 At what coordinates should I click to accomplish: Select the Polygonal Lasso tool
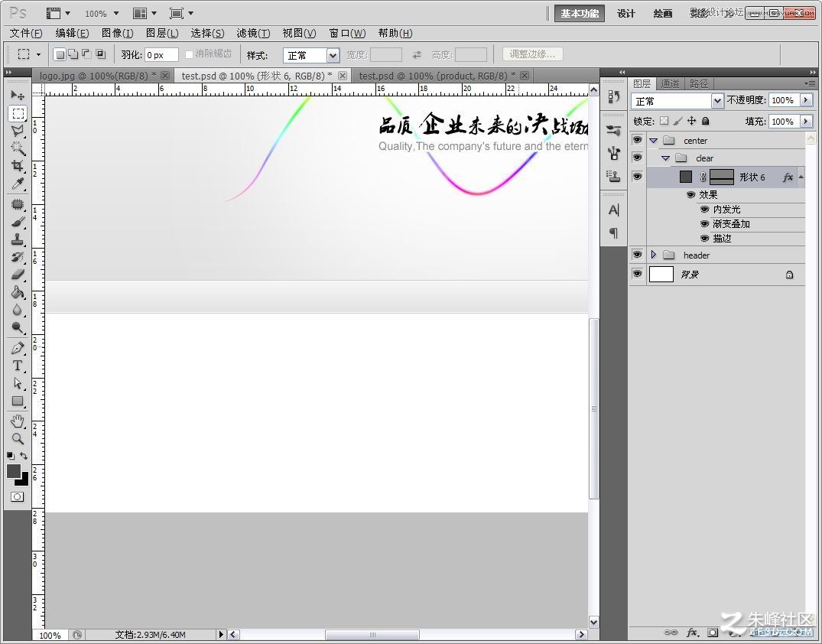tap(18, 131)
